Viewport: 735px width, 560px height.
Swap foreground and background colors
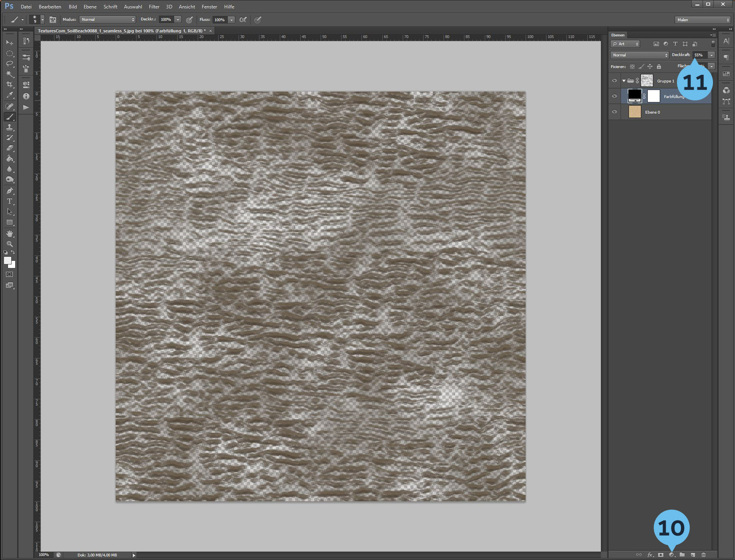[x=13, y=252]
